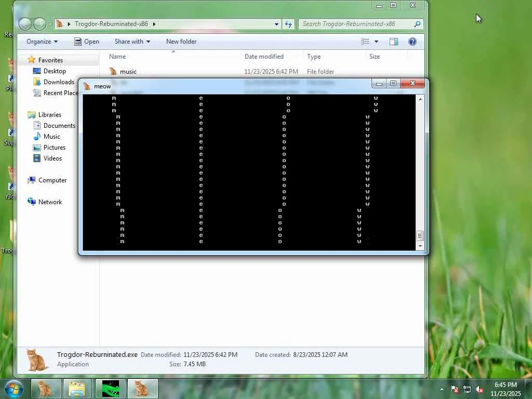Toggle the preview pane icon

click(394, 42)
